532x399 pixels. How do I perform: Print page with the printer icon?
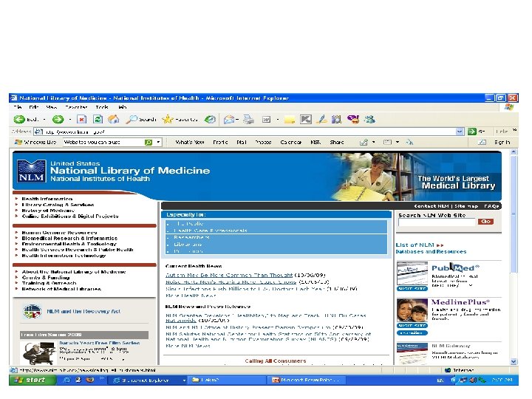click(x=248, y=120)
